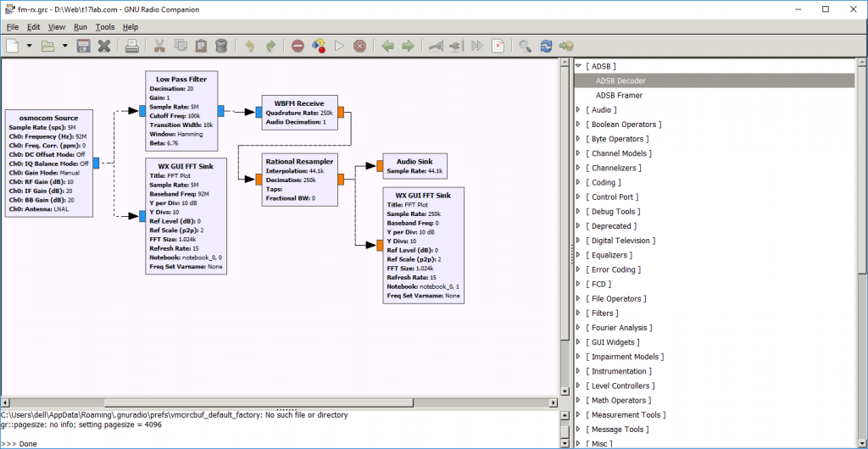This screenshot has height=449, width=868.
Task: Click the Kill flow graph stop icon
Action: coord(359,46)
